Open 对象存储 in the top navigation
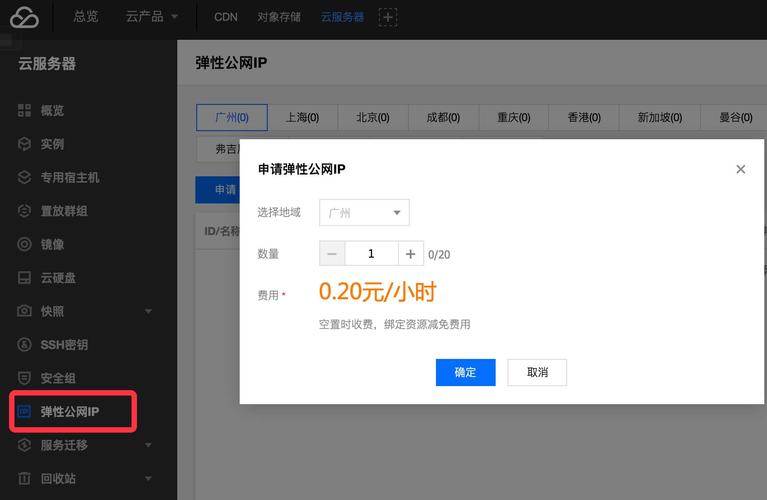This screenshot has height=500, width=767. point(279,17)
